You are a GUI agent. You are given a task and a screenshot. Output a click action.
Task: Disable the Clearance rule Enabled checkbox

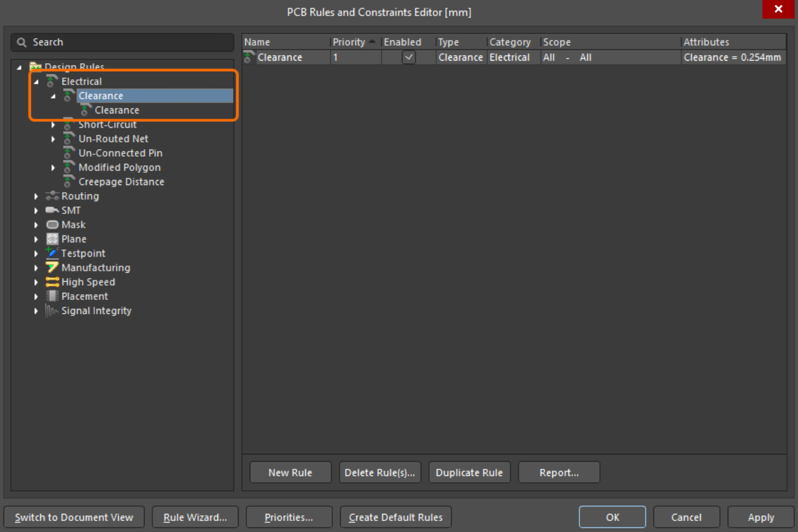coord(408,57)
